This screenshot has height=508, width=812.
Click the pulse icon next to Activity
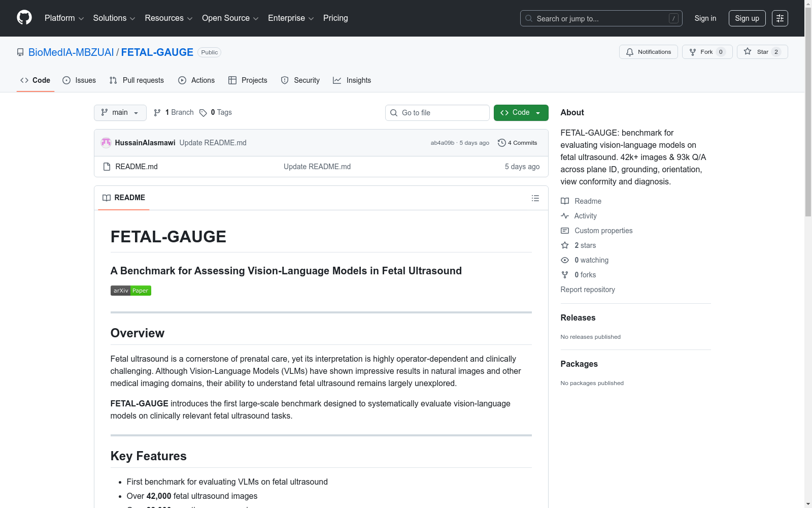click(x=565, y=216)
